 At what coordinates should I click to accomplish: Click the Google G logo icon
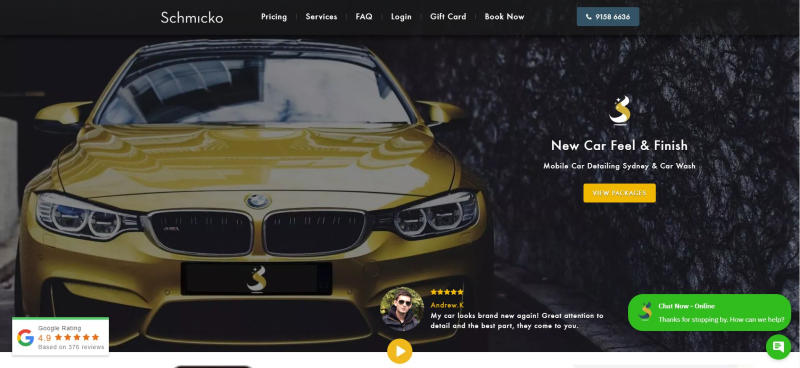point(25,338)
